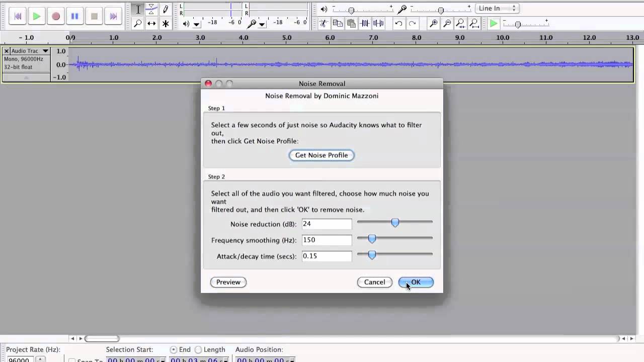This screenshot has height=362, width=644.
Task: Click the Selection Start time field
Action: (136, 360)
